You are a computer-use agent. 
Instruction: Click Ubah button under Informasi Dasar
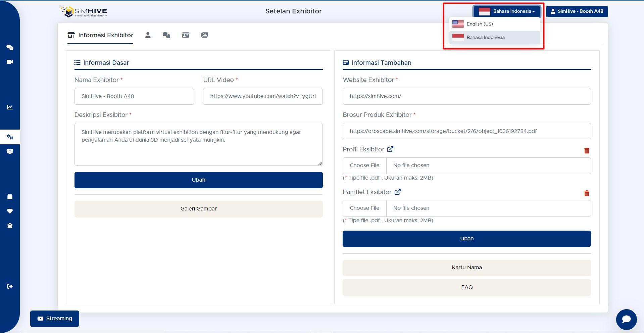click(199, 180)
